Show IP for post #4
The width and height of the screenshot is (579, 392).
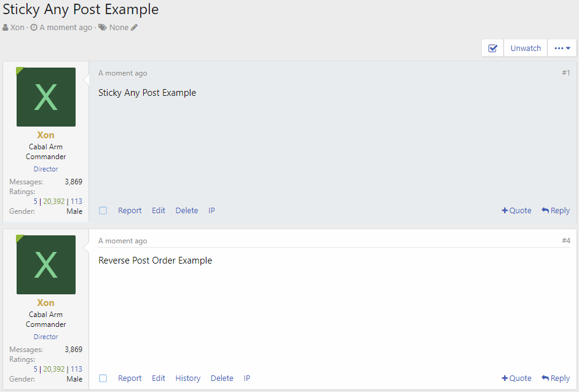(x=247, y=378)
